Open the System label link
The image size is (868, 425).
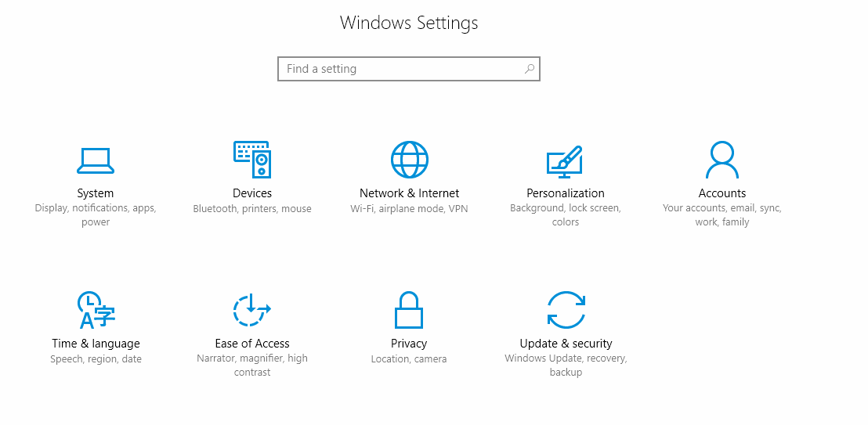point(96,193)
